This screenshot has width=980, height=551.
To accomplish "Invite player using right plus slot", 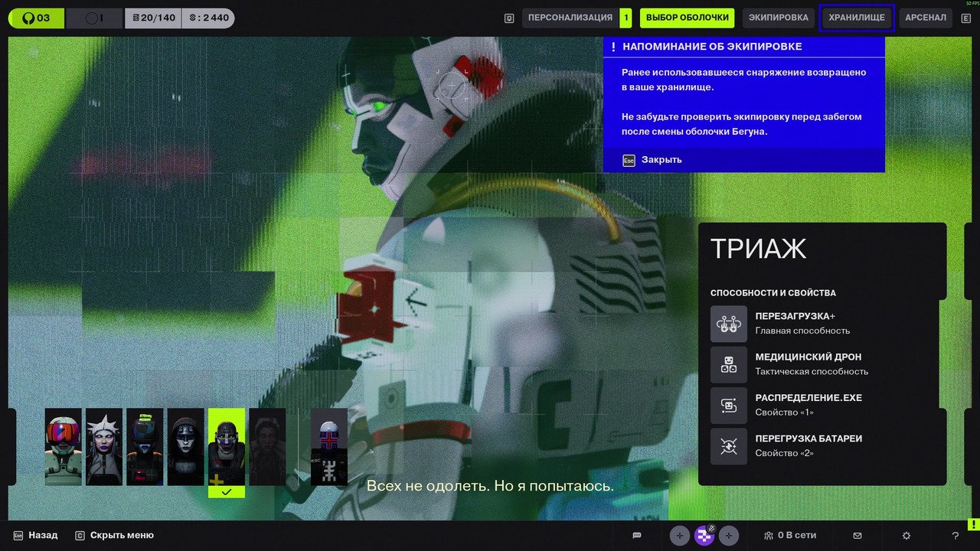I will (x=729, y=536).
